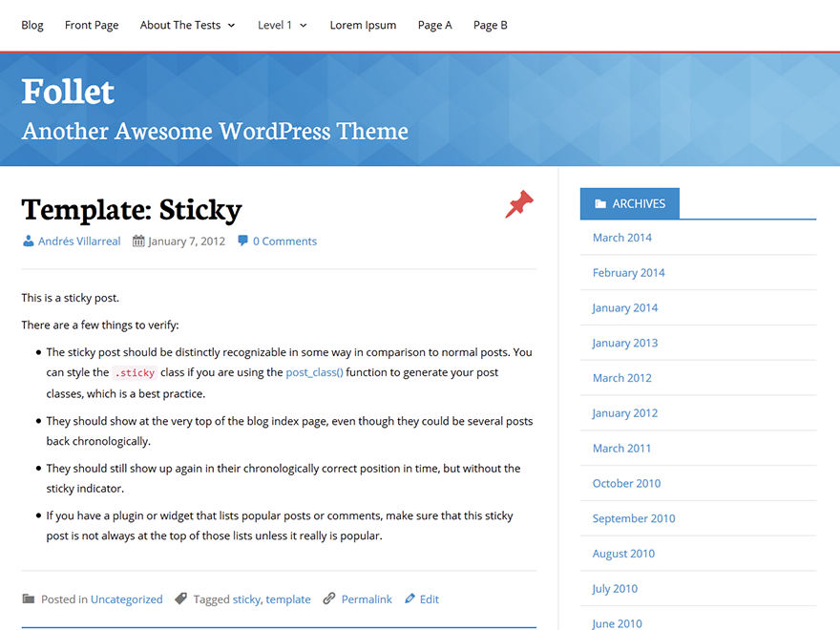Open Page A from the menu bar
This screenshot has height=630, width=840.
point(434,25)
